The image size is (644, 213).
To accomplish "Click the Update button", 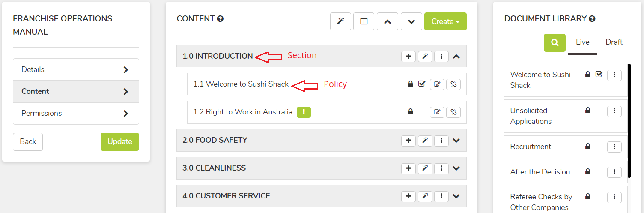I will pos(120,141).
